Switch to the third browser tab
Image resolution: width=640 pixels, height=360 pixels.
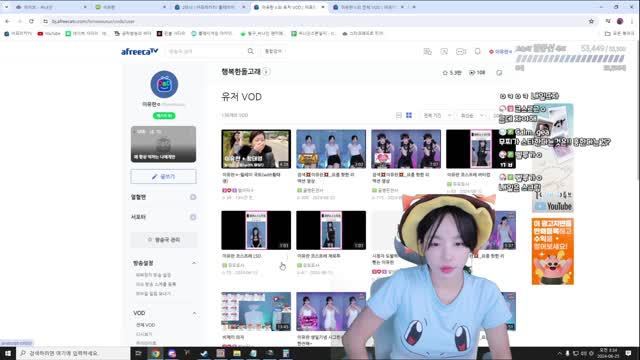point(208,7)
